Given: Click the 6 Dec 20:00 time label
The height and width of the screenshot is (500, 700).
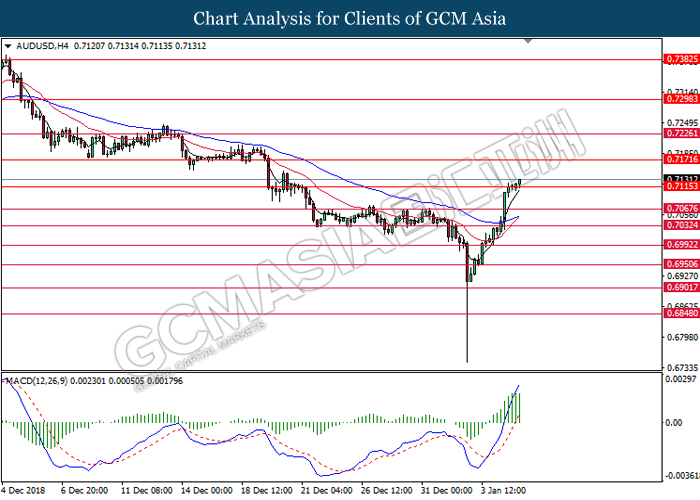Looking at the screenshot, I should point(84,490).
